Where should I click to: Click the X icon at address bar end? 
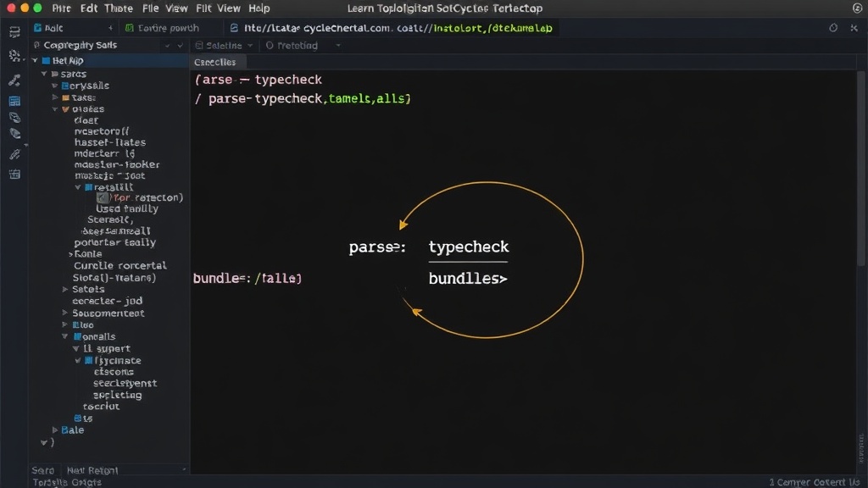pos(854,28)
